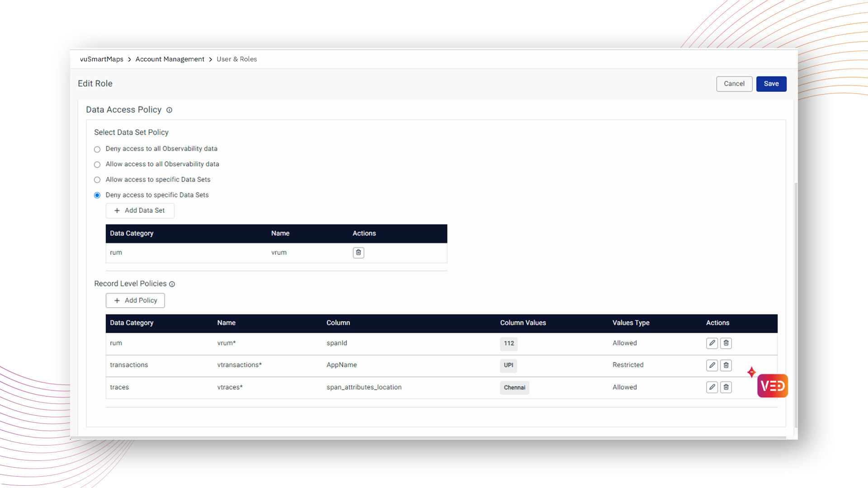Select Allow access to all Observability data
This screenshot has width=868, height=488.
click(x=97, y=164)
